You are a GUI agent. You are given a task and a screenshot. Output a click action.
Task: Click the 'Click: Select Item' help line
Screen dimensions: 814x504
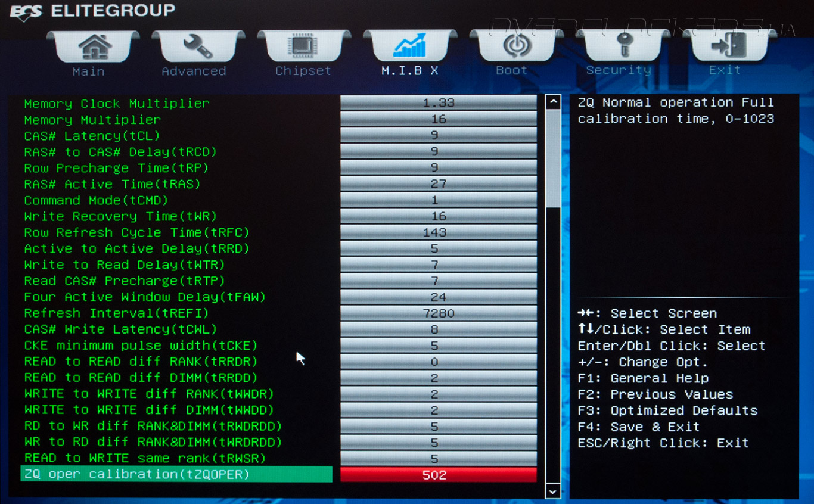click(x=664, y=329)
